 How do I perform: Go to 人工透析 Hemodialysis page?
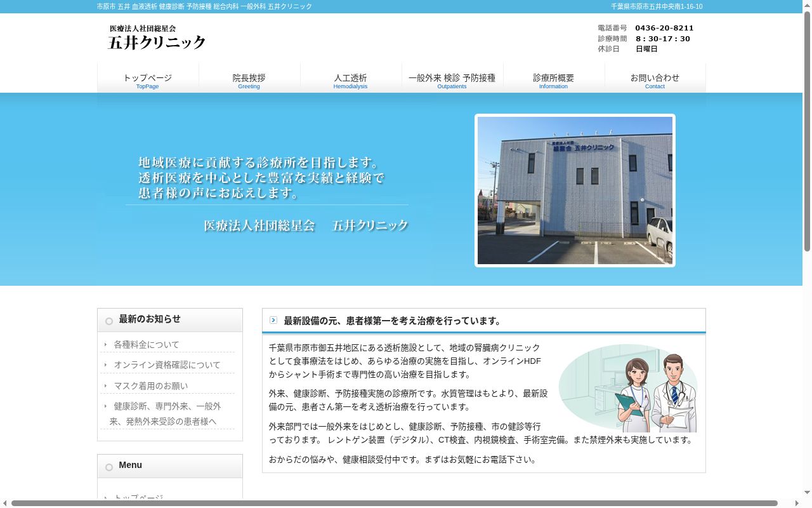pos(351,78)
